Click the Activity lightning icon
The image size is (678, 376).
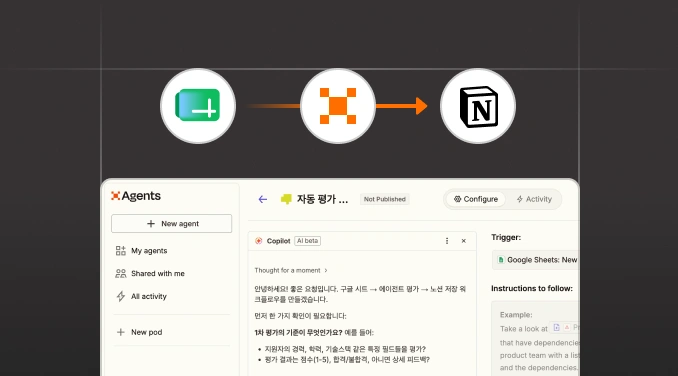coord(520,199)
